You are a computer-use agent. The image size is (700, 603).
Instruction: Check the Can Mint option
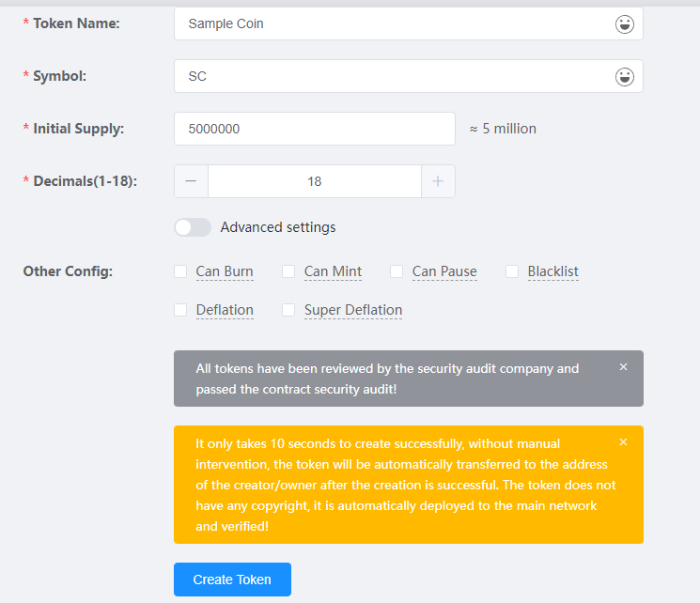pos(288,271)
